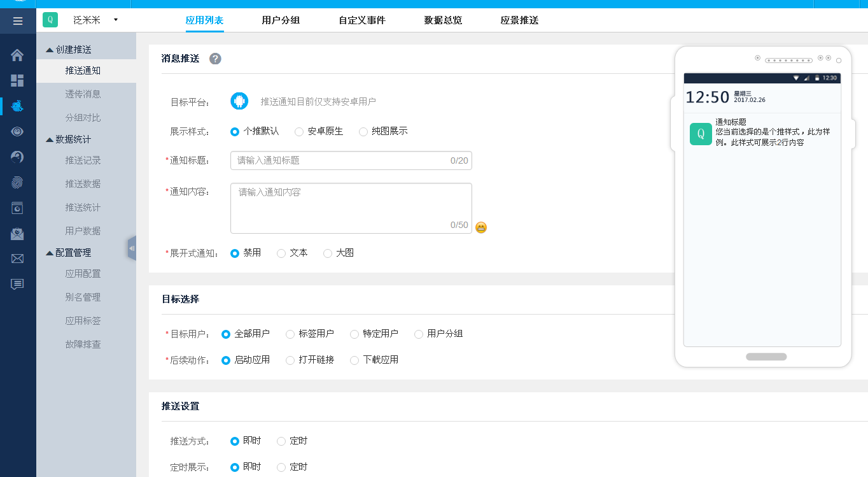Open the chat message icon in sidebar
This screenshot has width=868, height=477.
pyautogui.click(x=17, y=284)
